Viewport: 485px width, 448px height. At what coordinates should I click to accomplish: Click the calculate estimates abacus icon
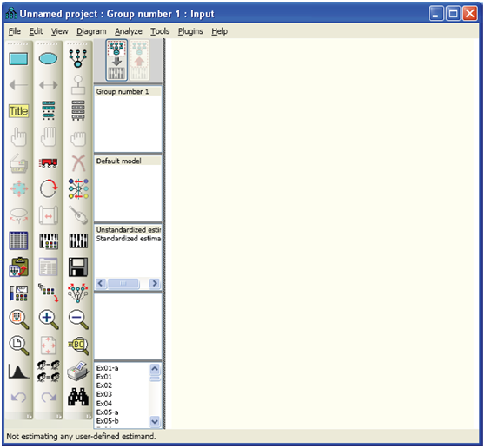pyautogui.click(x=78, y=241)
